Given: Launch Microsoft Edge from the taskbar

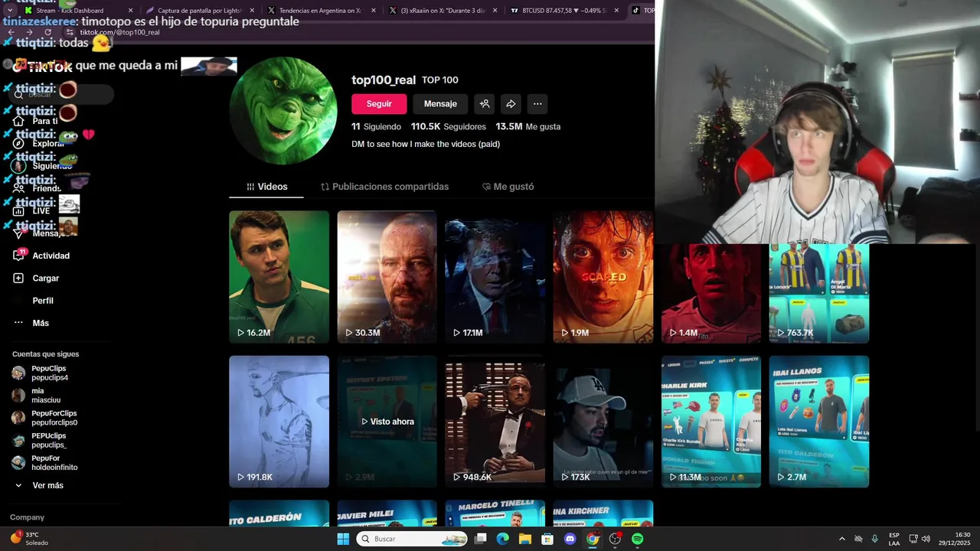Looking at the screenshot, I should pyautogui.click(x=502, y=539).
